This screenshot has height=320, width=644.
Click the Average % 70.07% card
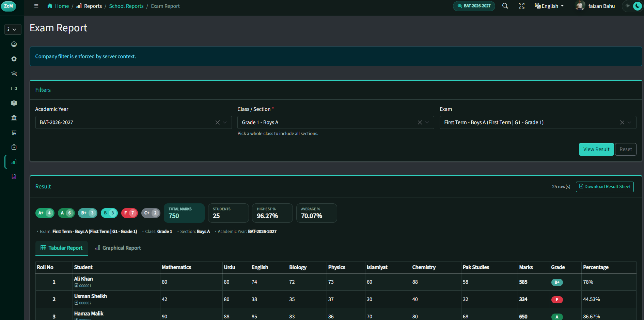point(317,213)
